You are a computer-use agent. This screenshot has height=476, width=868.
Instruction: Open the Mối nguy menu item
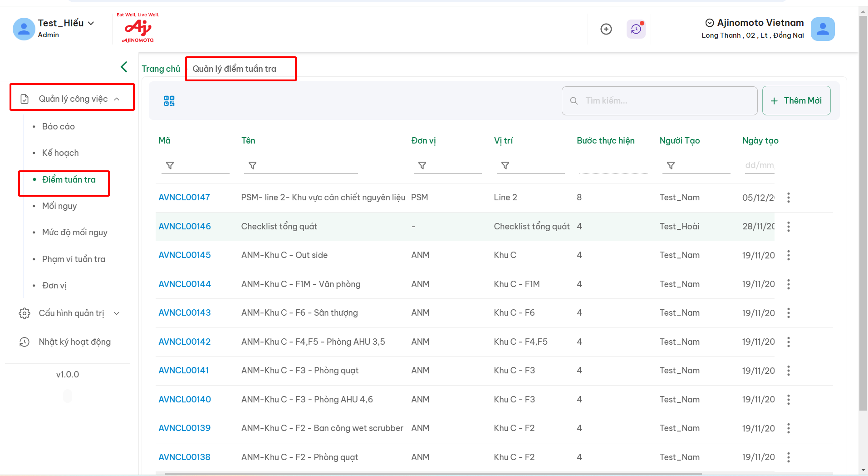click(x=59, y=206)
